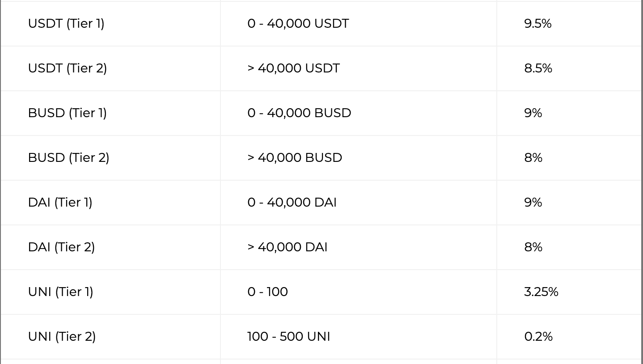Click the DAI (Tier 2) label
This screenshot has width=643, height=364.
point(61,247)
